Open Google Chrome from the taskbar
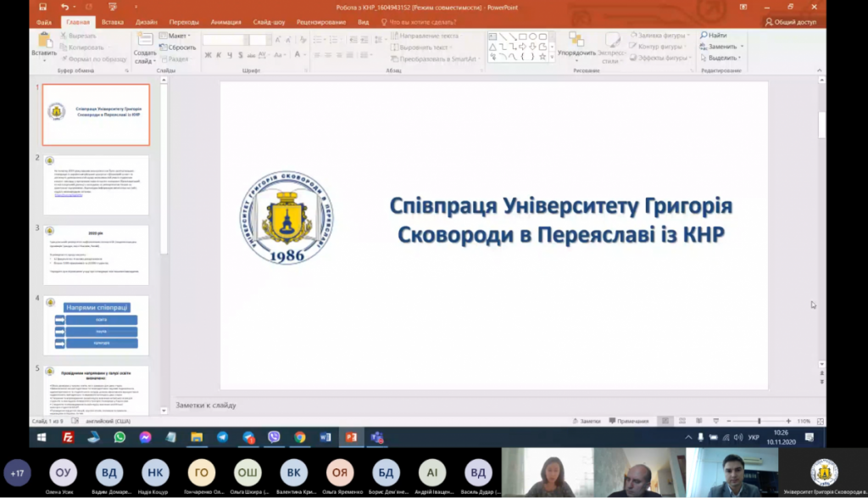The width and height of the screenshot is (868, 498). (299, 437)
